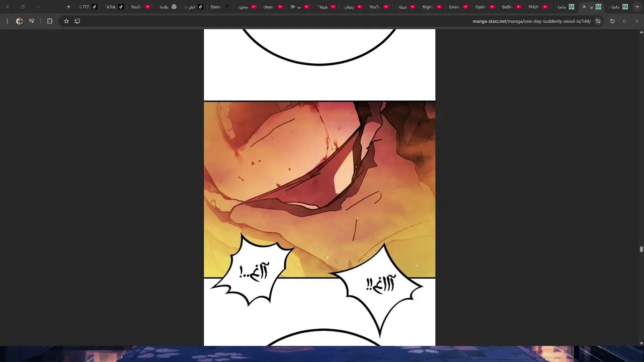View site information icon in address bar

[x=598, y=21]
